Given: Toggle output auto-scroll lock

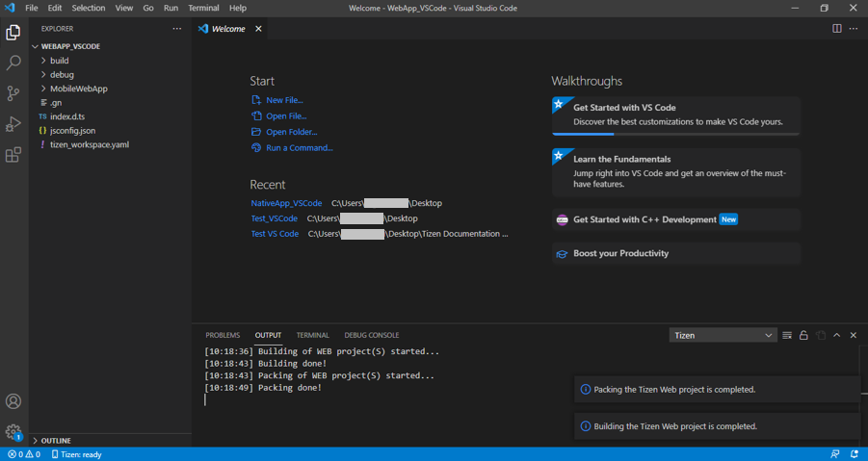Looking at the screenshot, I should pyautogui.click(x=803, y=335).
